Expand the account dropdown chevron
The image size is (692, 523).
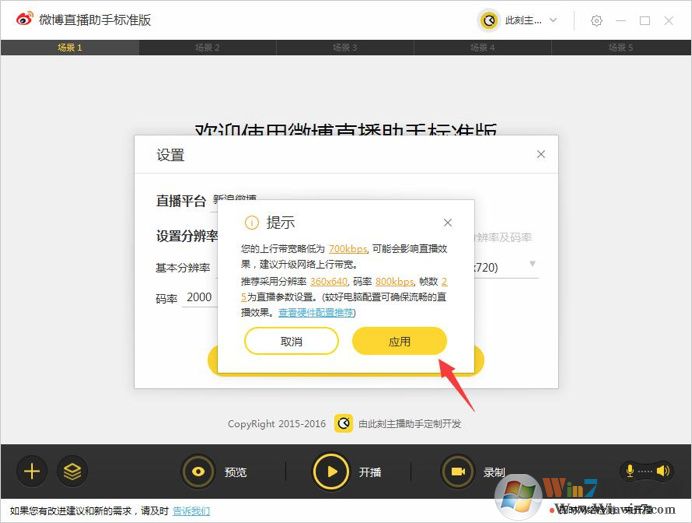tap(553, 20)
